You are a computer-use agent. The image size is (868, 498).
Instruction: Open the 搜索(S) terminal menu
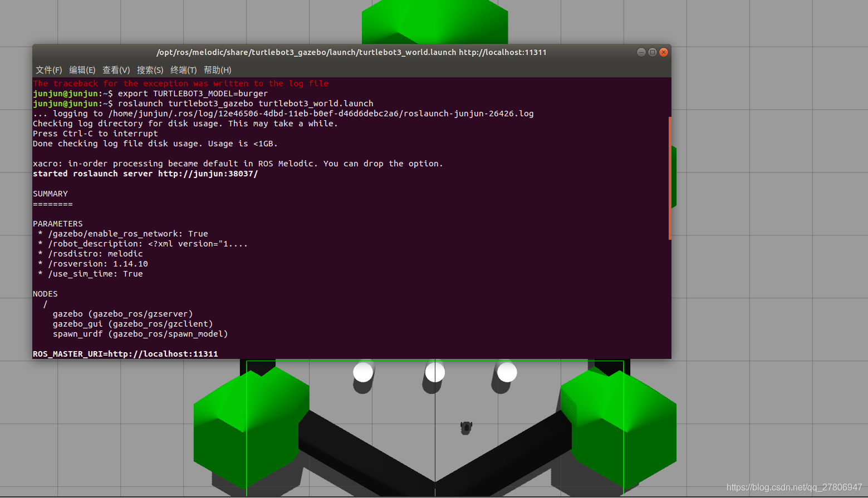(150, 70)
